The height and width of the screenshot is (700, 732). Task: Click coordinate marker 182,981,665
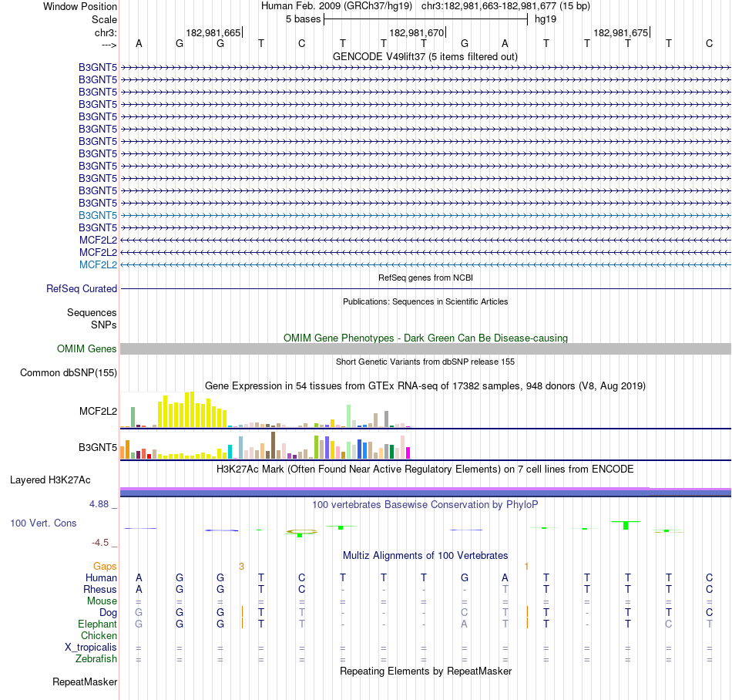pos(213,32)
